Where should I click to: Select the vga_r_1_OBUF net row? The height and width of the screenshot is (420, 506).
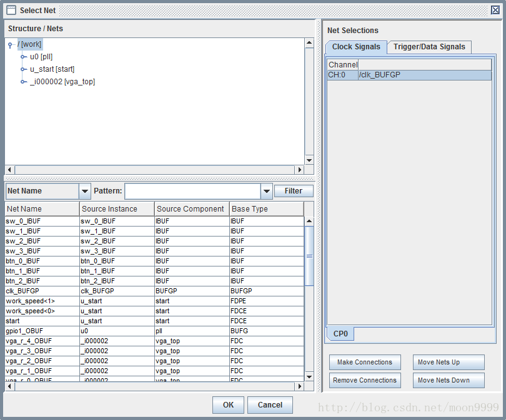point(154,371)
